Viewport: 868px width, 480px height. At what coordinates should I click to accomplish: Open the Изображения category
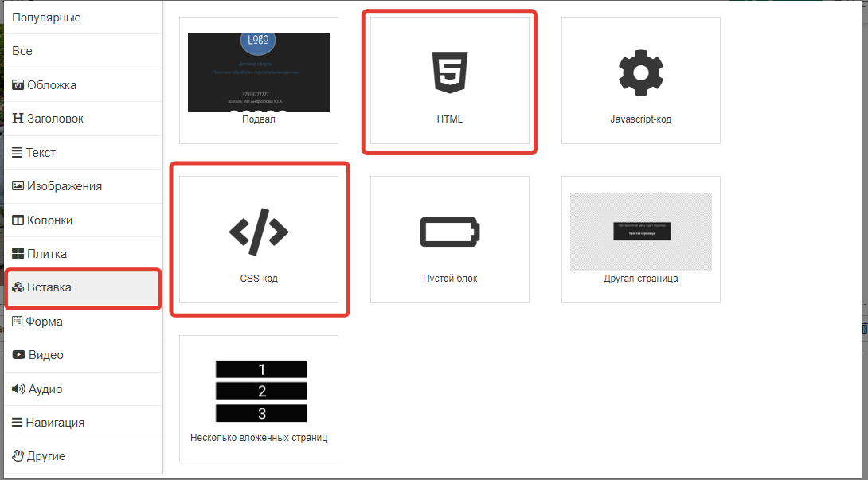tap(83, 186)
